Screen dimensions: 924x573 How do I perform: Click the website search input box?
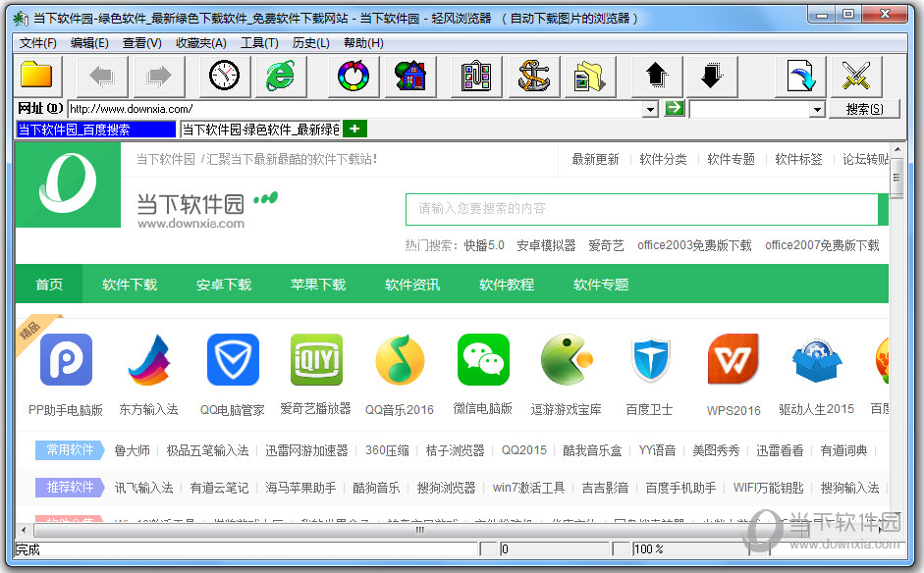[x=642, y=209]
